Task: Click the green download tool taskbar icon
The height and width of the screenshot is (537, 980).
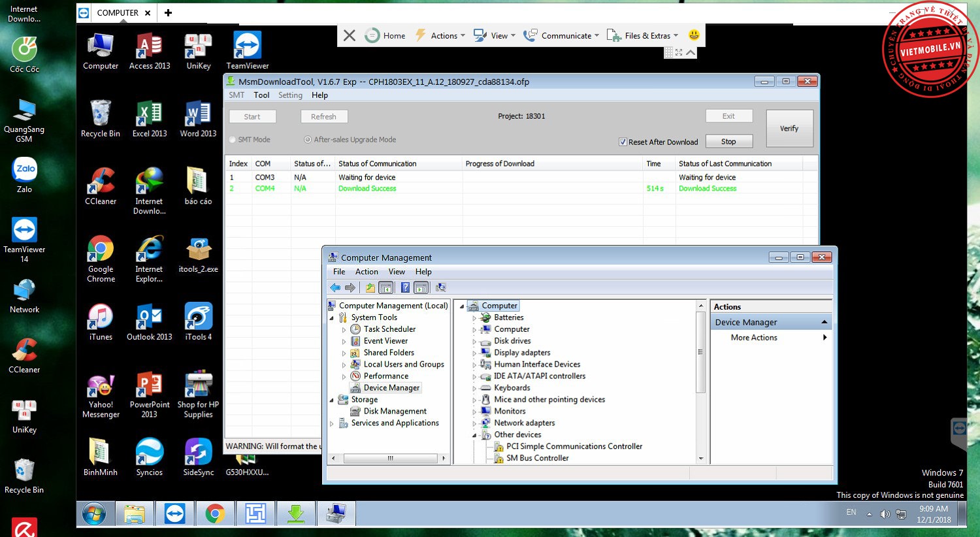Action: [x=296, y=514]
